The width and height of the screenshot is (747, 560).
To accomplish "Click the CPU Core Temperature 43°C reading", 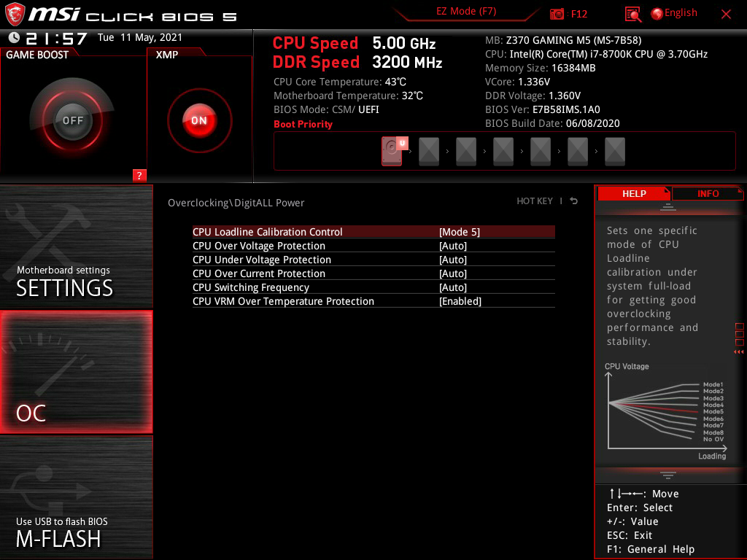I will tap(340, 82).
